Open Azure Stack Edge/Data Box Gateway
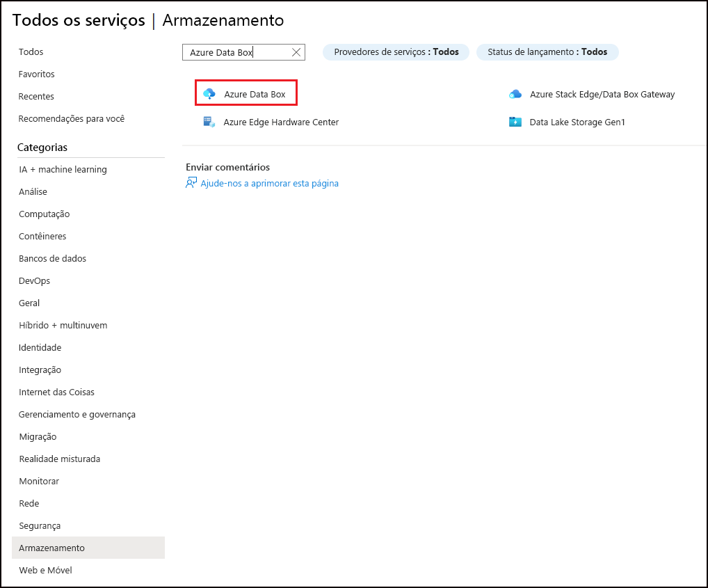 point(602,94)
